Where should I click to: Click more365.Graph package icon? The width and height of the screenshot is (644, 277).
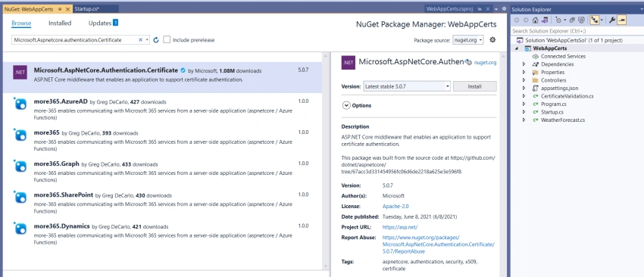point(20,166)
